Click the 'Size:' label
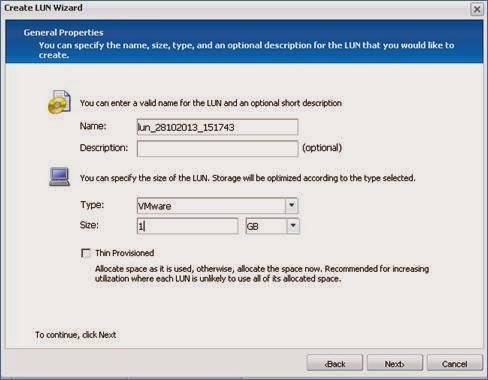The image size is (488, 380). (x=89, y=225)
